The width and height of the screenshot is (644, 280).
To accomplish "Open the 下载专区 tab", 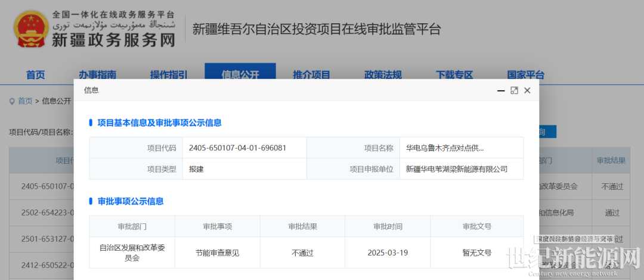I will 454,75.
